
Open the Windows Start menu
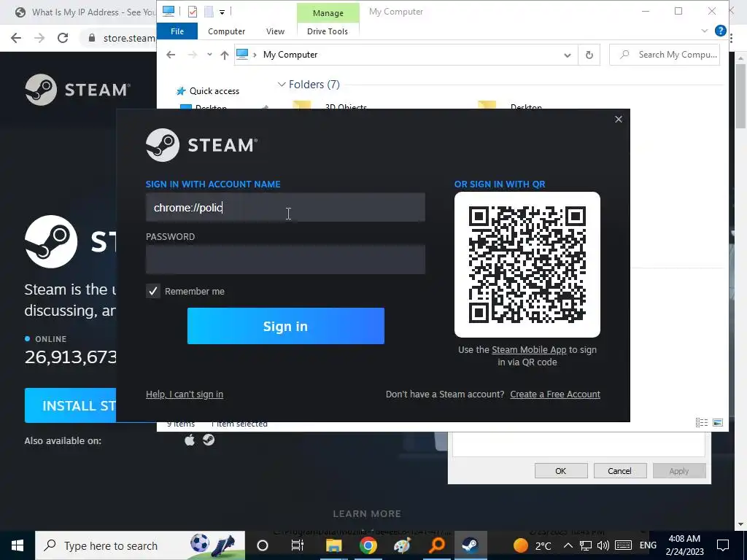[18, 545]
